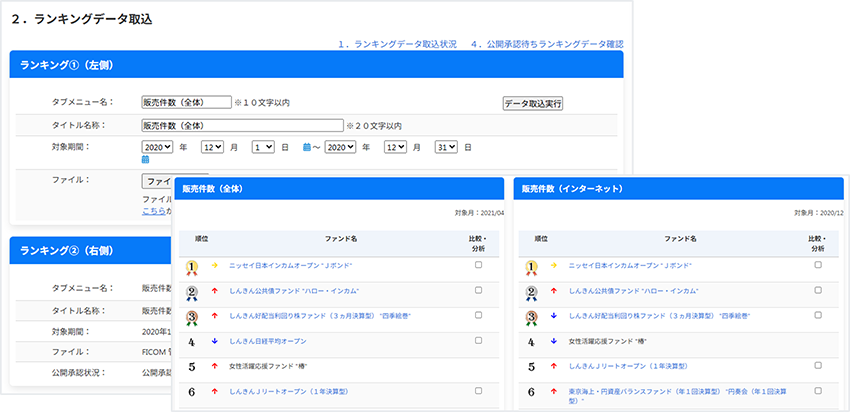This screenshot has height=412, width=850.
Task: Click red up arrow in left ranking row 2
Action: 214,291
